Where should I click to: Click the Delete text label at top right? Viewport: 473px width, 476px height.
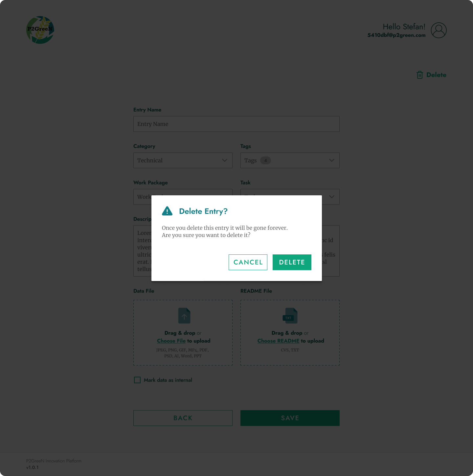436,75
